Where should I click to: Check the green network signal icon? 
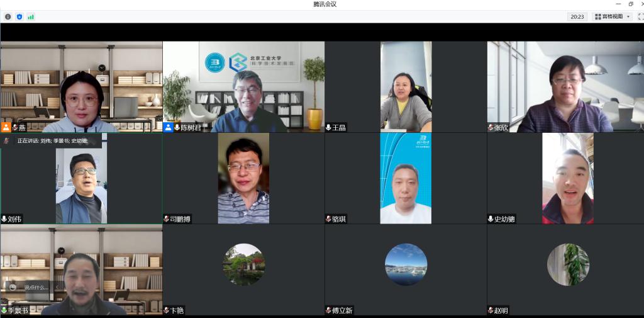click(x=30, y=16)
